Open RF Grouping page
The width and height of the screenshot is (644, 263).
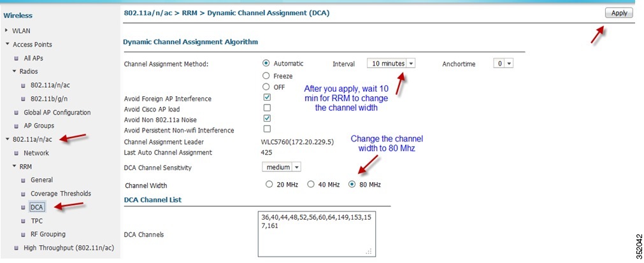point(48,234)
